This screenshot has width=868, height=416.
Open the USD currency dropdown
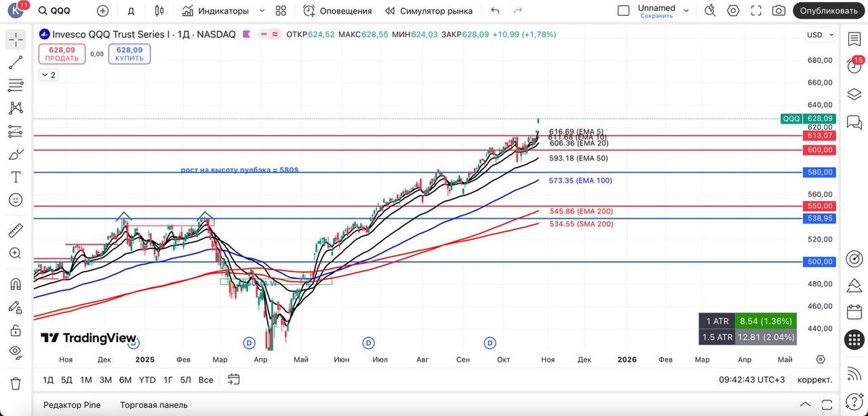[820, 35]
